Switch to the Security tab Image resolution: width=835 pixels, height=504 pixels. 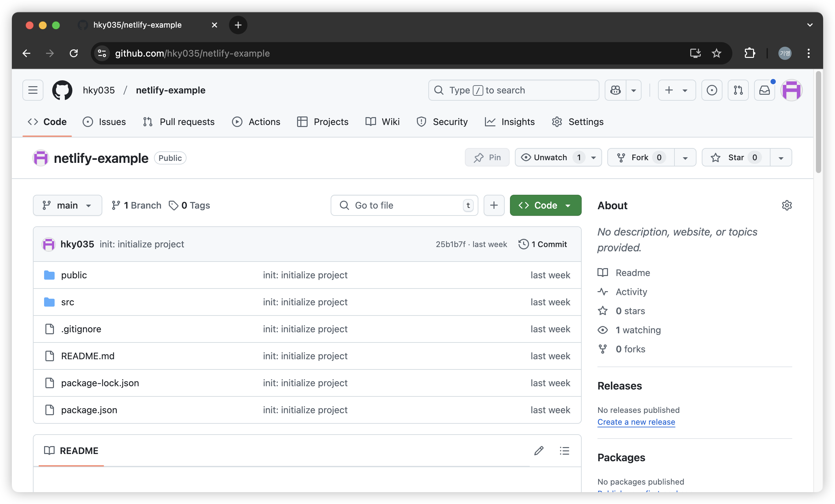click(442, 122)
